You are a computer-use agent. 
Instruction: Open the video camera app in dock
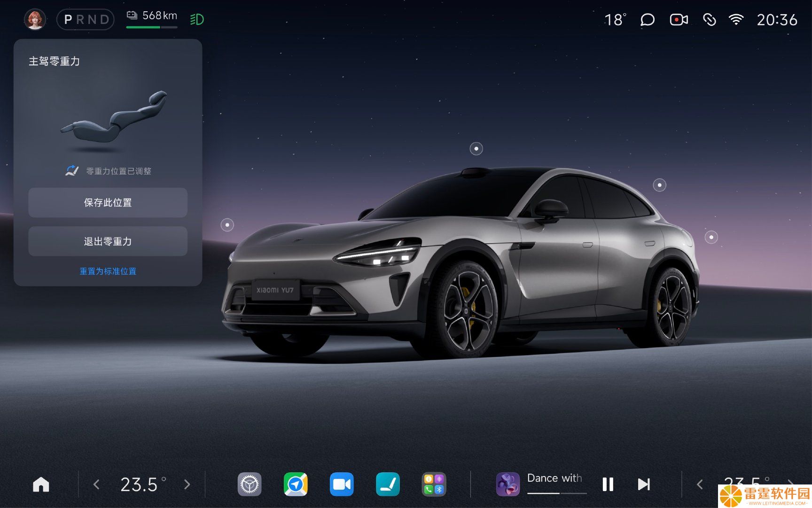[x=342, y=484]
